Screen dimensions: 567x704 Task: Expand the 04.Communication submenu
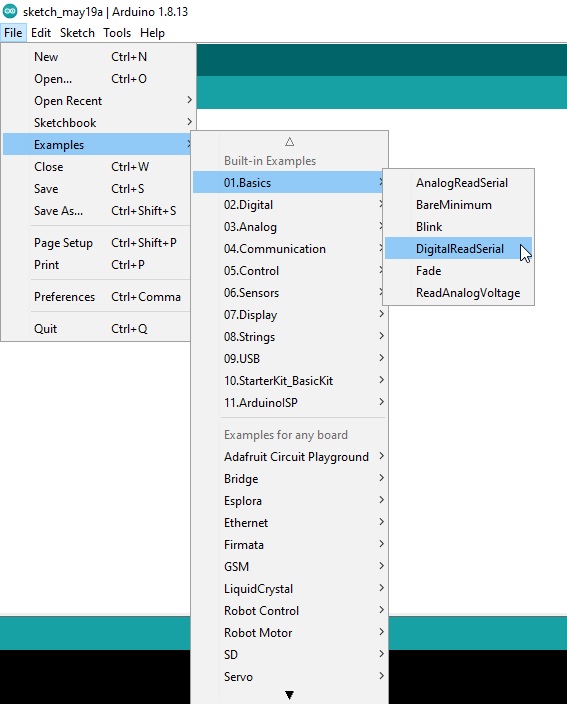(x=290, y=249)
